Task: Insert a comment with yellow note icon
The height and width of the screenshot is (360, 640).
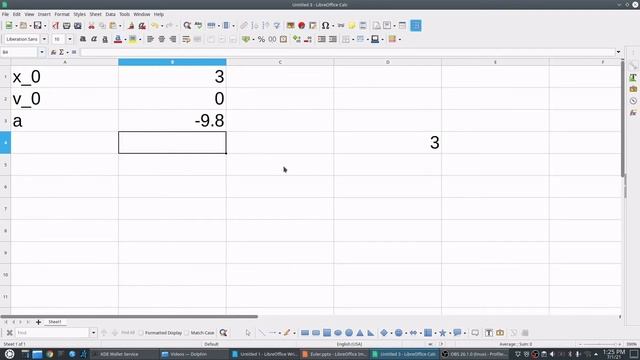Action: [x=352, y=26]
